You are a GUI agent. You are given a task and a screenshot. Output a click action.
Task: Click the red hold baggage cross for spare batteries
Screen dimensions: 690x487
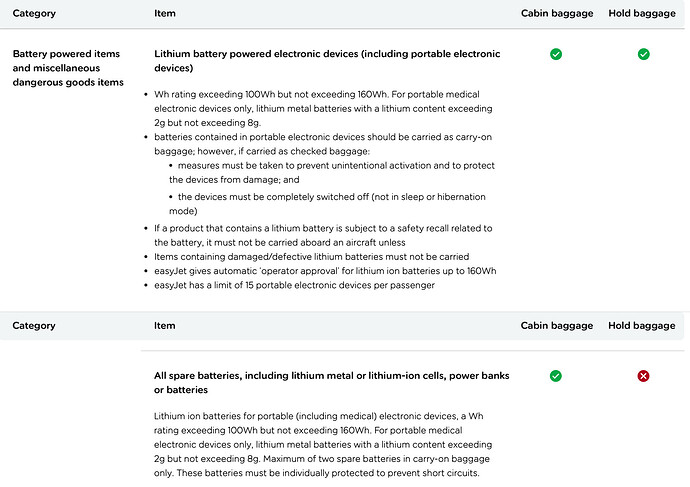tap(643, 376)
